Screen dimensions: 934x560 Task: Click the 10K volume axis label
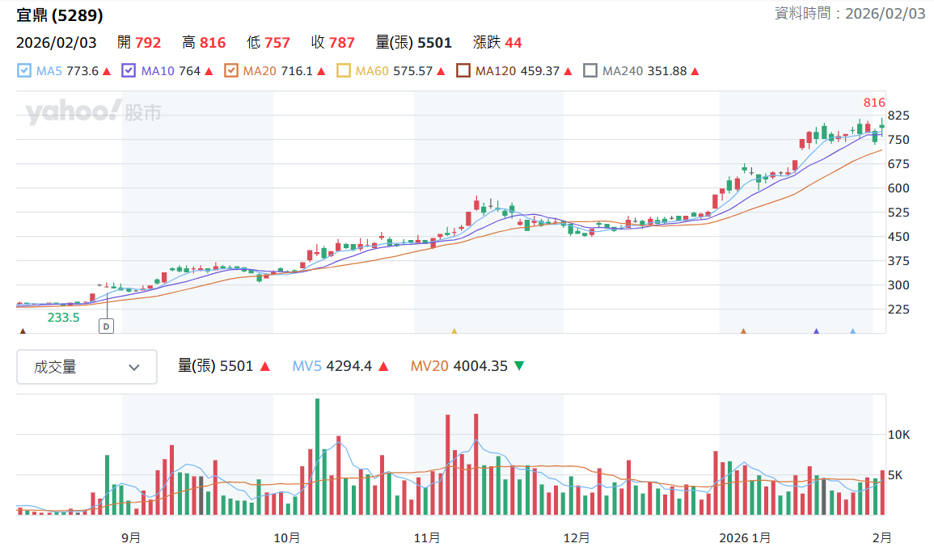pos(899,435)
